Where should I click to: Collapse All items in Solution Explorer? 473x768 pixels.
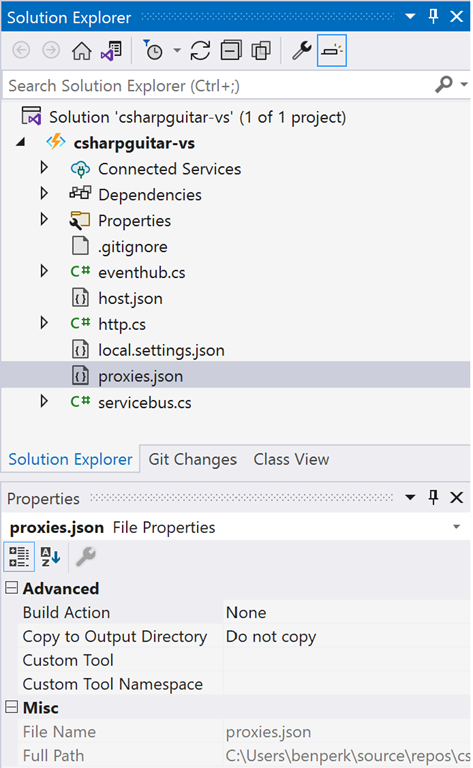click(x=231, y=50)
